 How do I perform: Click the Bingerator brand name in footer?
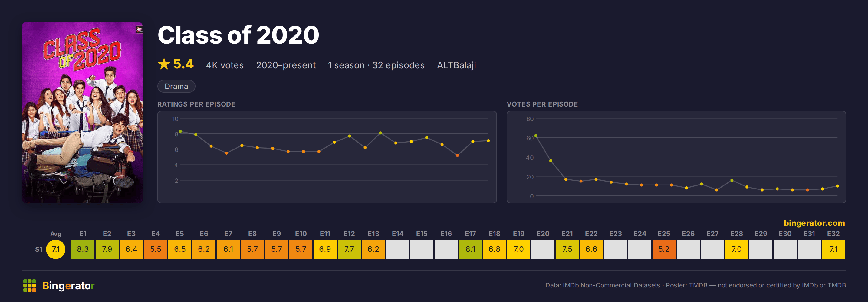tap(68, 285)
